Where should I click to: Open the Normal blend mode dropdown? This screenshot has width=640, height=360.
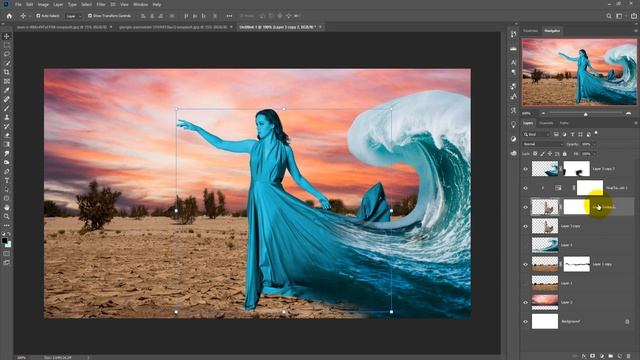pos(542,144)
